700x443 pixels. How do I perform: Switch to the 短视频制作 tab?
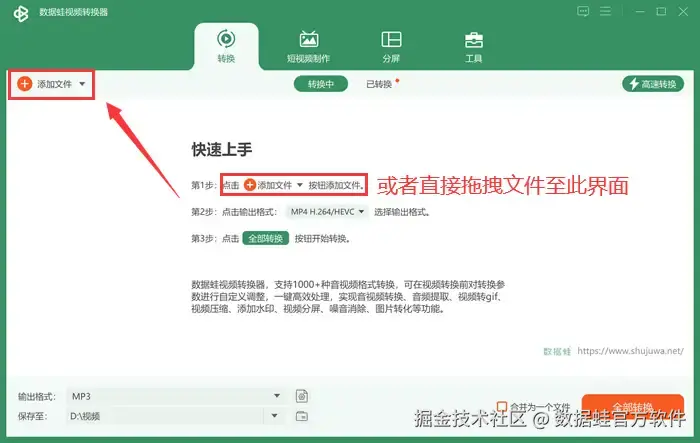point(308,46)
